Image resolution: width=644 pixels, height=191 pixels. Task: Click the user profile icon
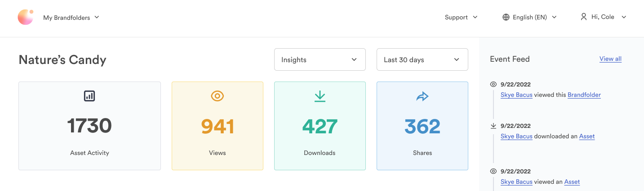coord(584,17)
